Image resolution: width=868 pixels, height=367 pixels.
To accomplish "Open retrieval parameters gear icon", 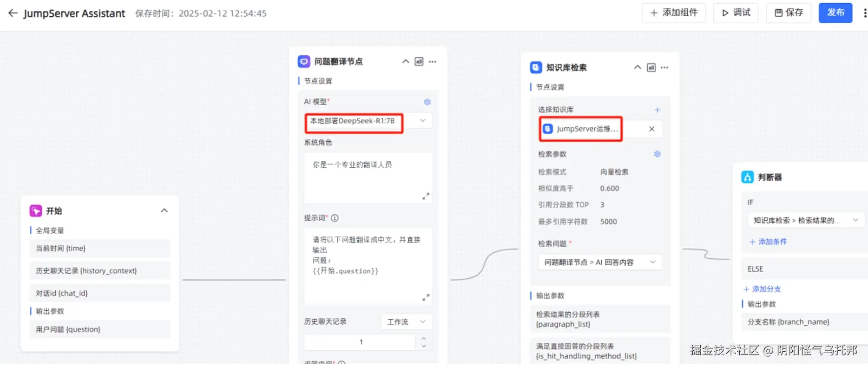I will [658, 154].
